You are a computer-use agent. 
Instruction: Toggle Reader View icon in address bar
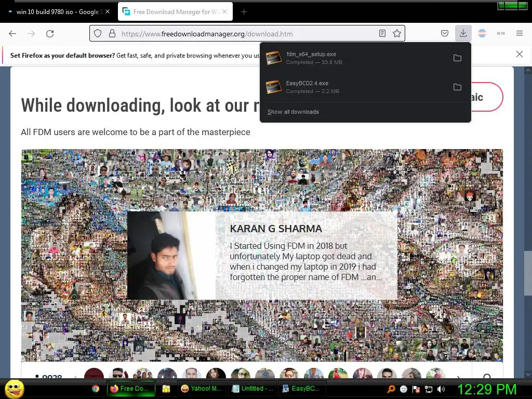coord(382,33)
